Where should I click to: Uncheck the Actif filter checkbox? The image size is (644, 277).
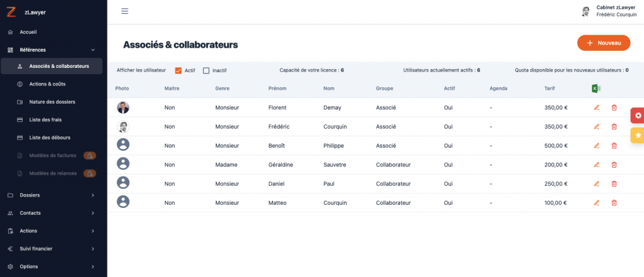click(x=179, y=70)
